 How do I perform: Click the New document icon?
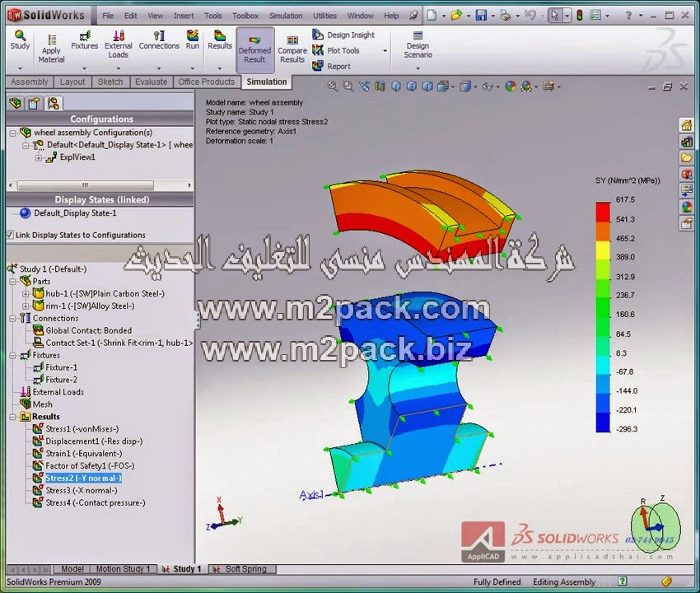pos(432,16)
